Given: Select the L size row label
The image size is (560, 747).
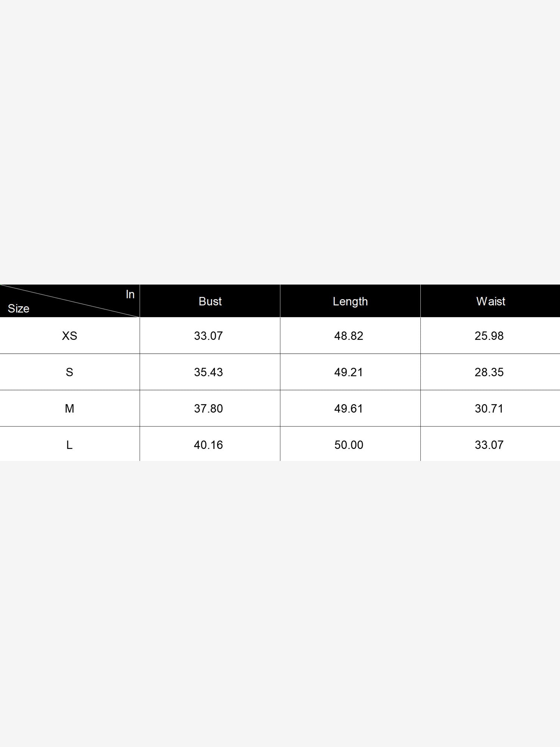Looking at the screenshot, I should (69, 445).
